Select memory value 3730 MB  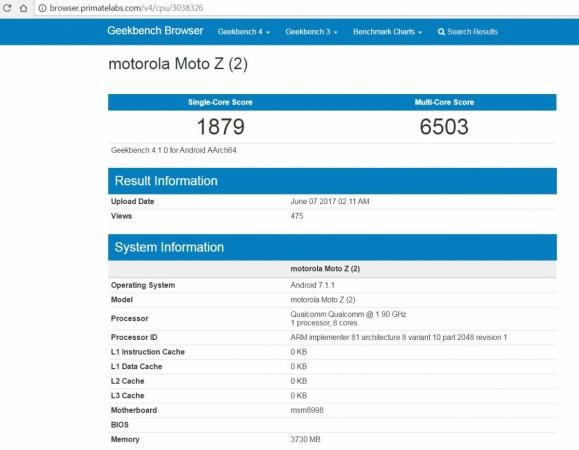pos(305,439)
